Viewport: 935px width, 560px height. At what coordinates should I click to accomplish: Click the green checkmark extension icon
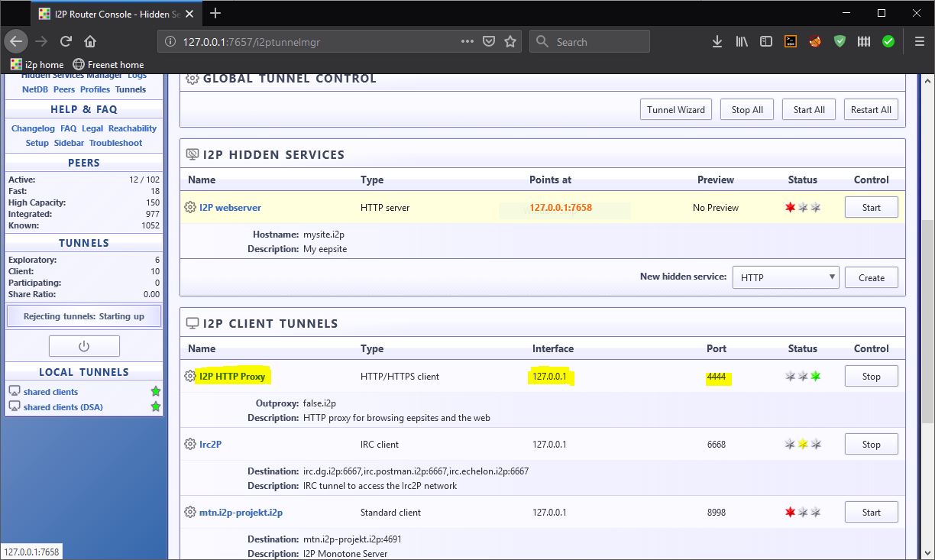coord(888,41)
